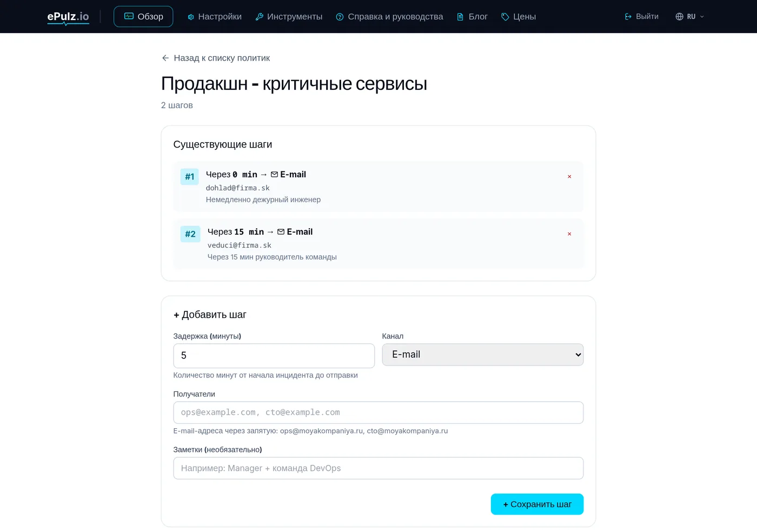Click the gear icon beside Настройки
Image resolution: width=757 pixels, height=532 pixels.
[x=191, y=17]
